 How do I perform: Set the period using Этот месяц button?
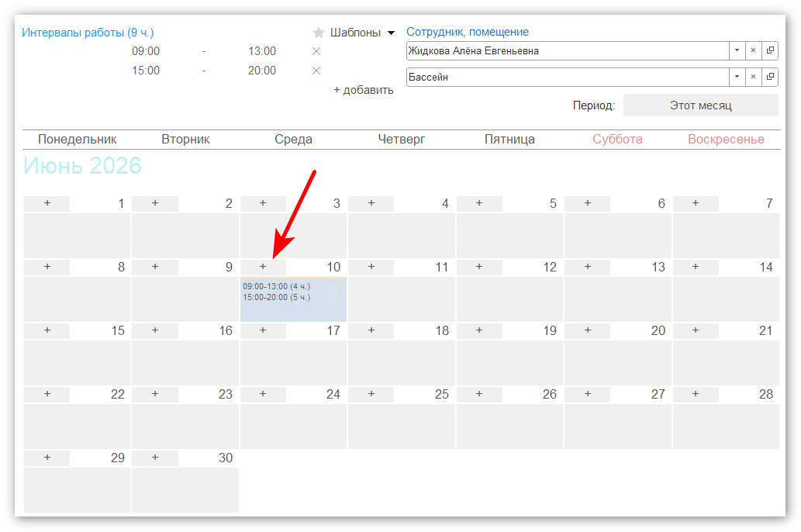(701, 105)
